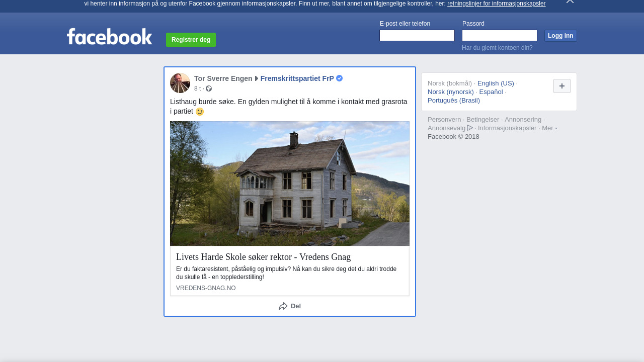The height and width of the screenshot is (362, 644).
Task: Switch language to English (US)
Action: click(496, 83)
